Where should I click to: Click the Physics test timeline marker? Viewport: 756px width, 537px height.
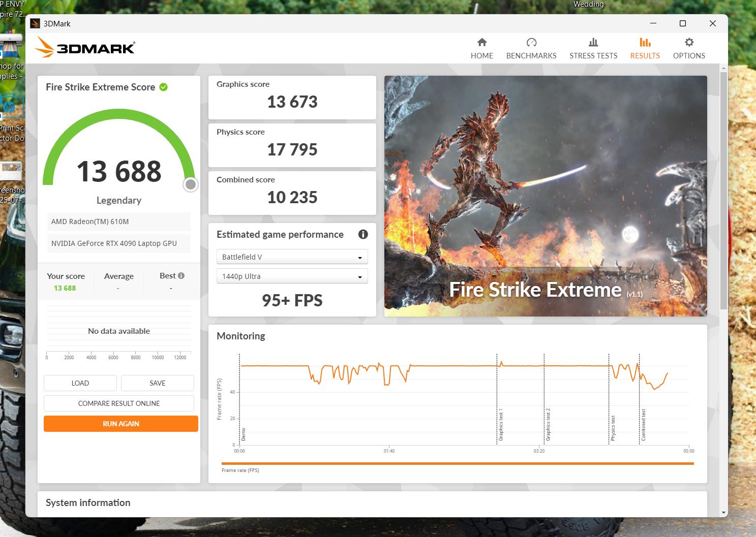pos(613,428)
